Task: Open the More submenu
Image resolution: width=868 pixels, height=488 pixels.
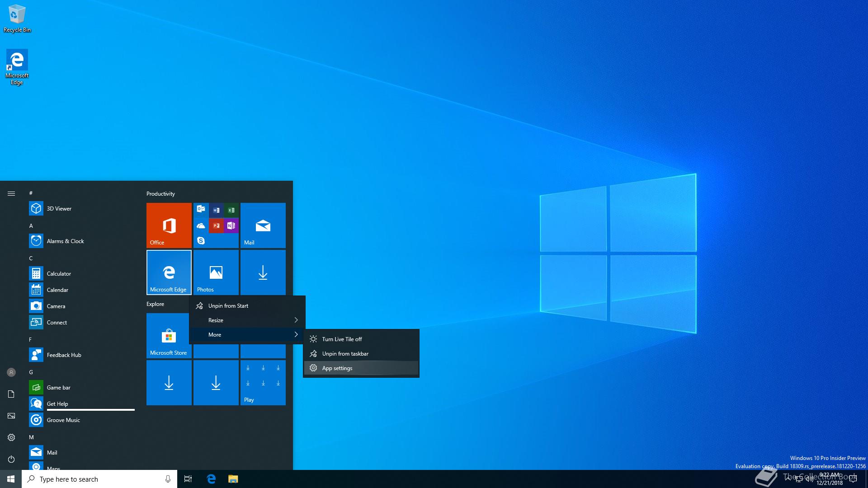Action: [247, 335]
